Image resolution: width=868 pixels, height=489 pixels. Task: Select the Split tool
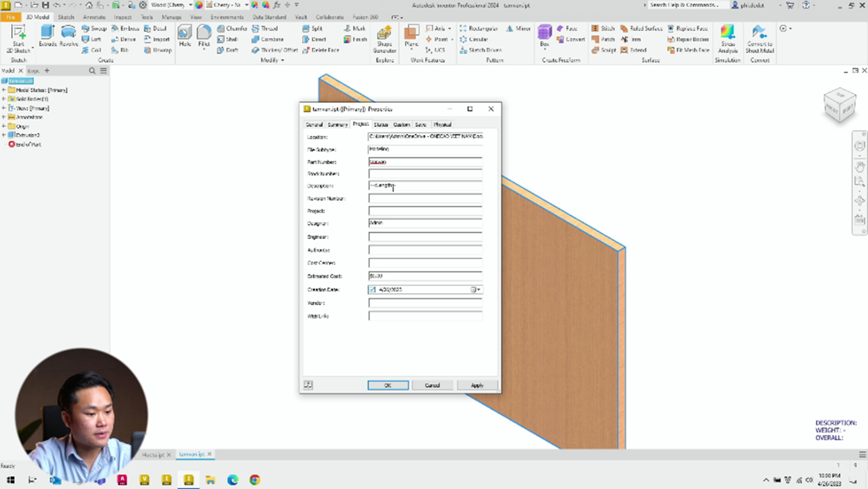(313, 29)
